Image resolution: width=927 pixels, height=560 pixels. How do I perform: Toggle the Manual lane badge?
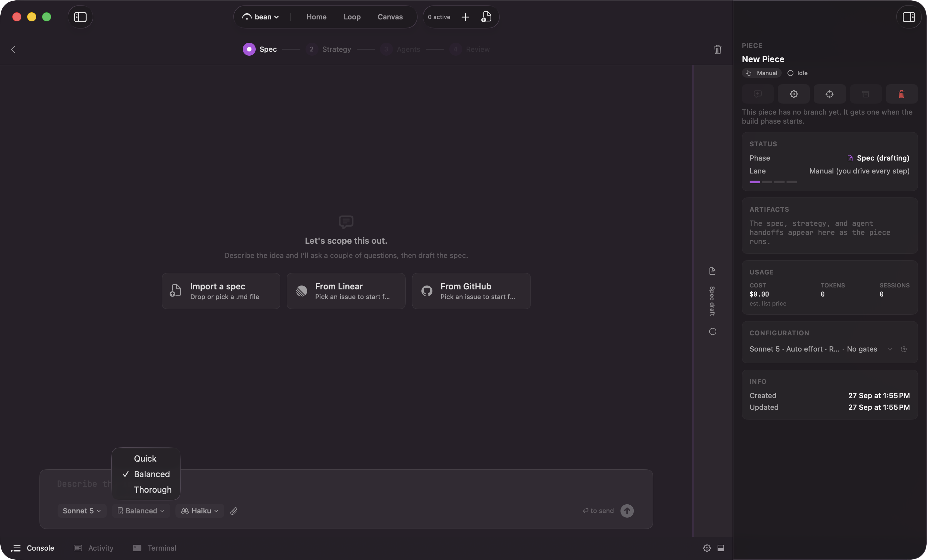(x=762, y=73)
